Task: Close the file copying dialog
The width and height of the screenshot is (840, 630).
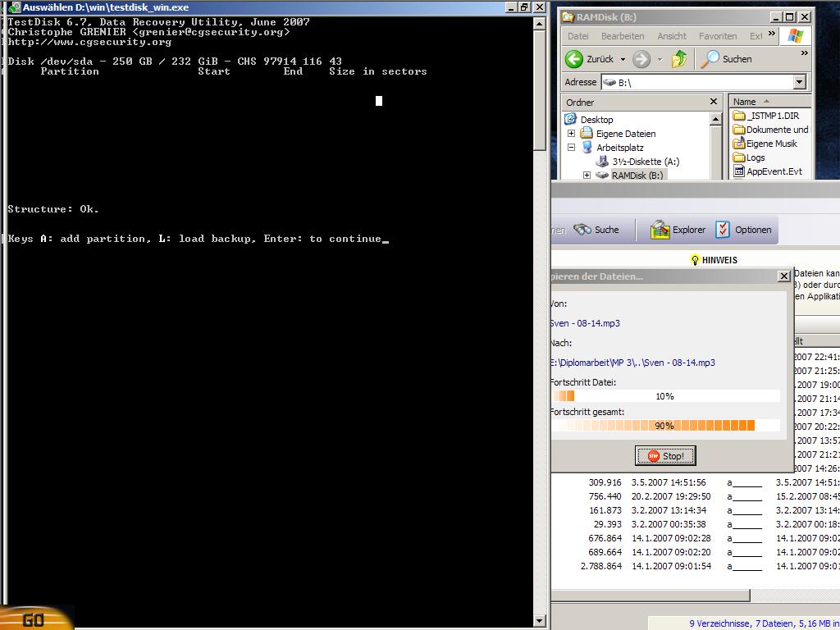Action: click(x=783, y=276)
